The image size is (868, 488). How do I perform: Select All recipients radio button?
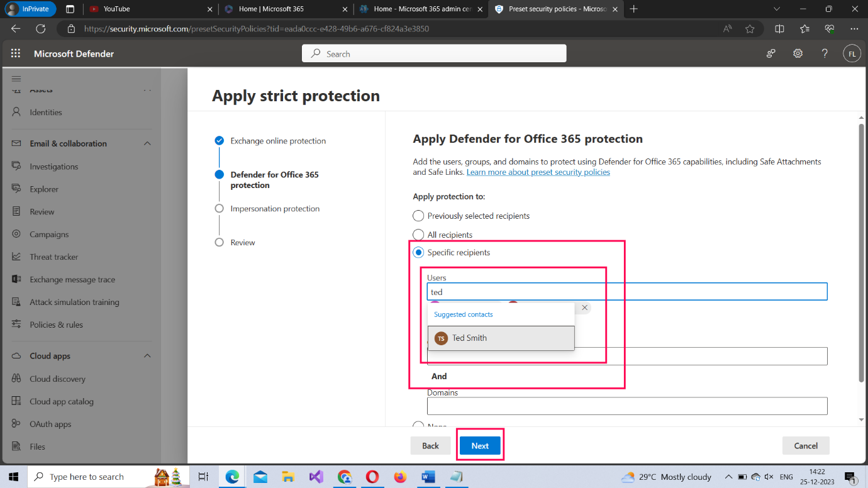click(418, 235)
